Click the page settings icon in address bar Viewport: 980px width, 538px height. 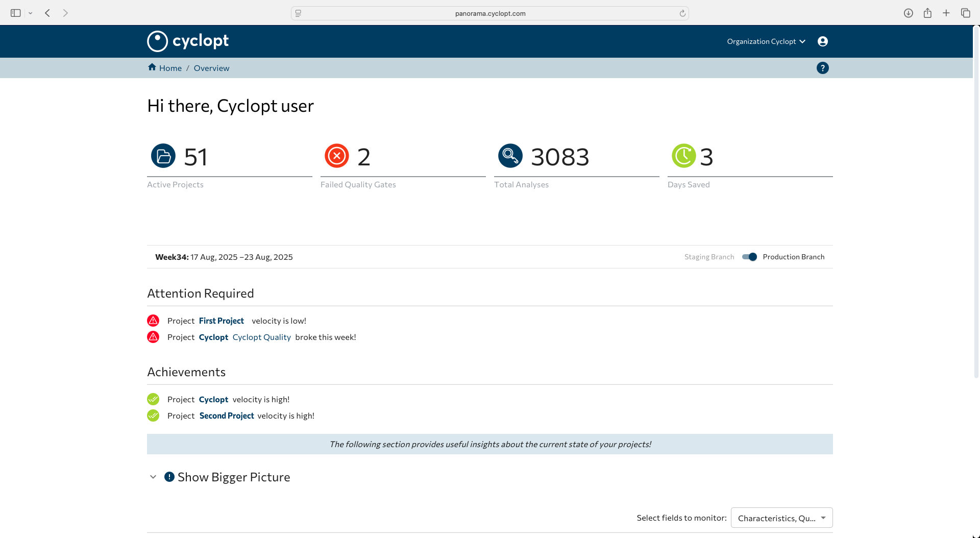299,13
